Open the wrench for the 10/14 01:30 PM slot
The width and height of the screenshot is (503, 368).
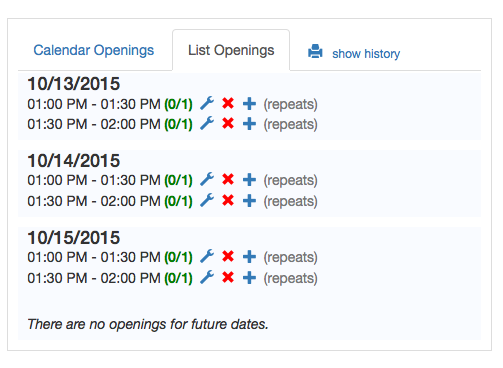207,200
